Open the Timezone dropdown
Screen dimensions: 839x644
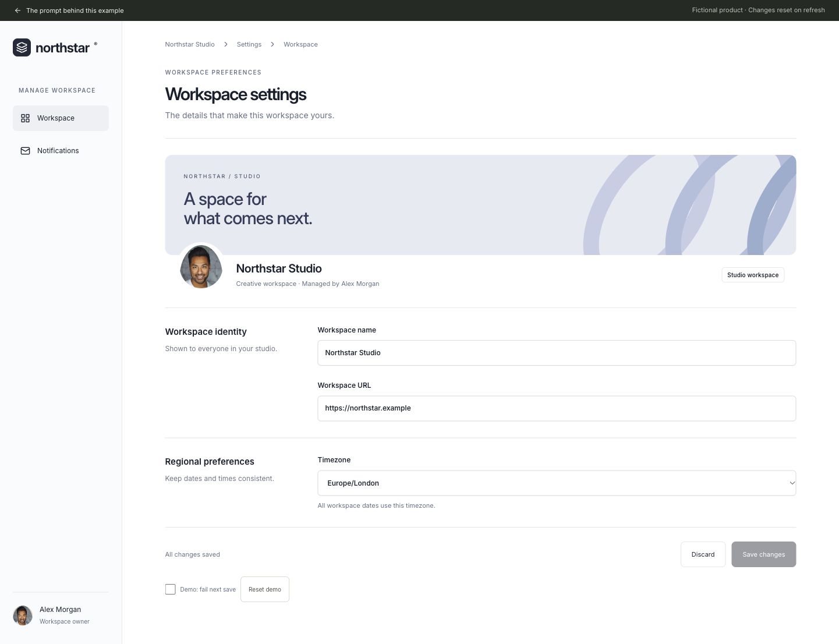pyautogui.click(x=557, y=483)
